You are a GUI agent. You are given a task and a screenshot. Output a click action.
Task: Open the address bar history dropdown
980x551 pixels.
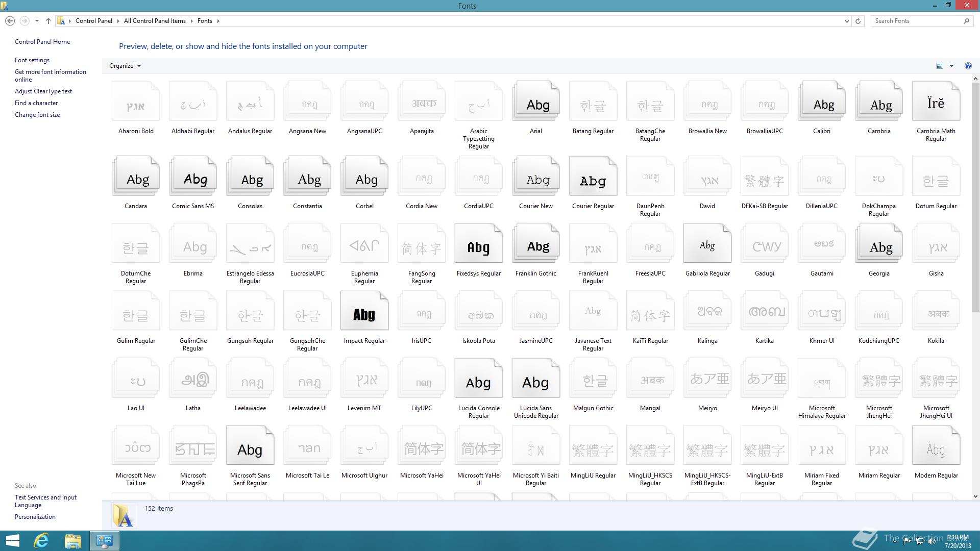[x=847, y=21]
